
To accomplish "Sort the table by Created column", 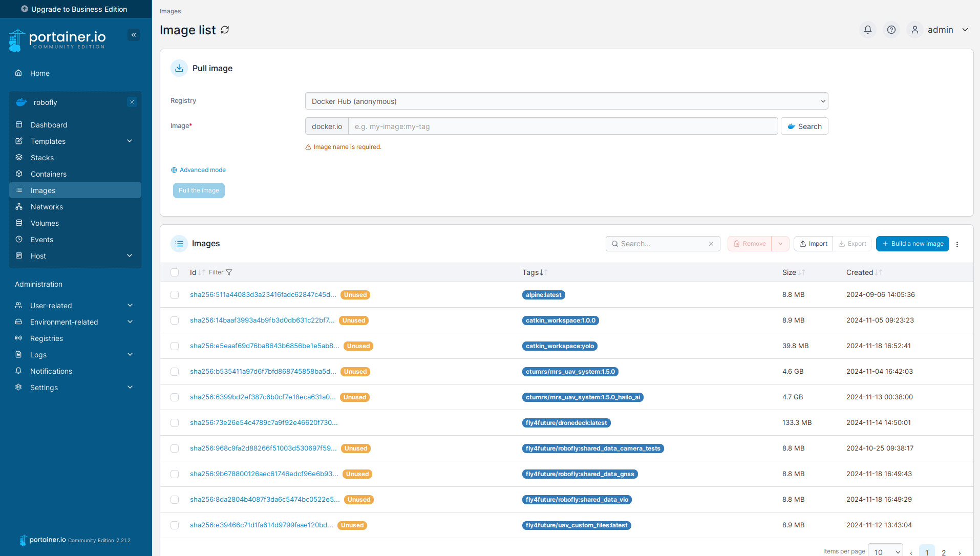I will (x=864, y=272).
